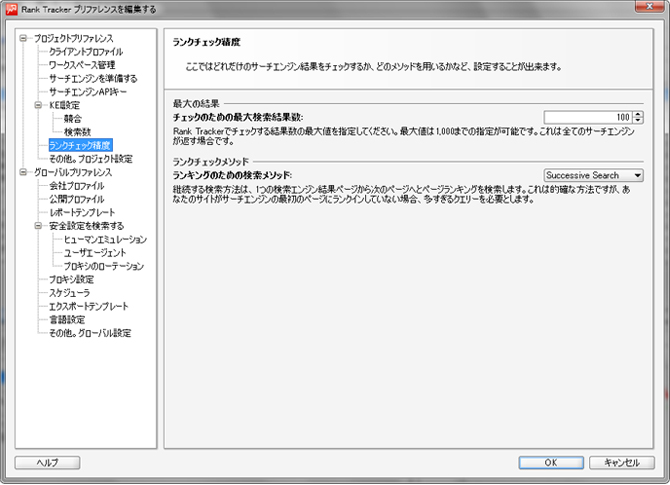670x485 pixels.
Task: Open 会社プロファイル settings
Action: click(x=76, y=185)
